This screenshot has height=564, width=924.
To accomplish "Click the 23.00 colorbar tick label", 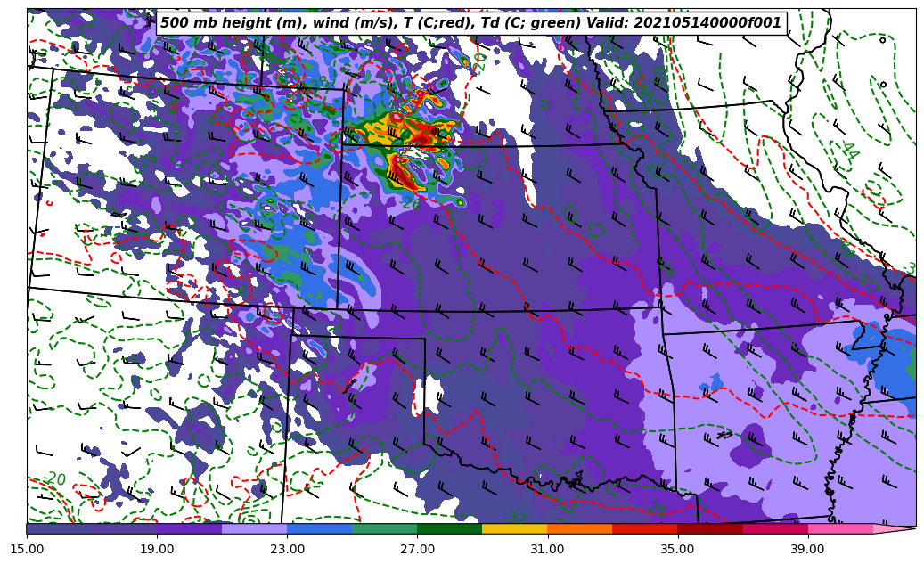I will point(287,549).
